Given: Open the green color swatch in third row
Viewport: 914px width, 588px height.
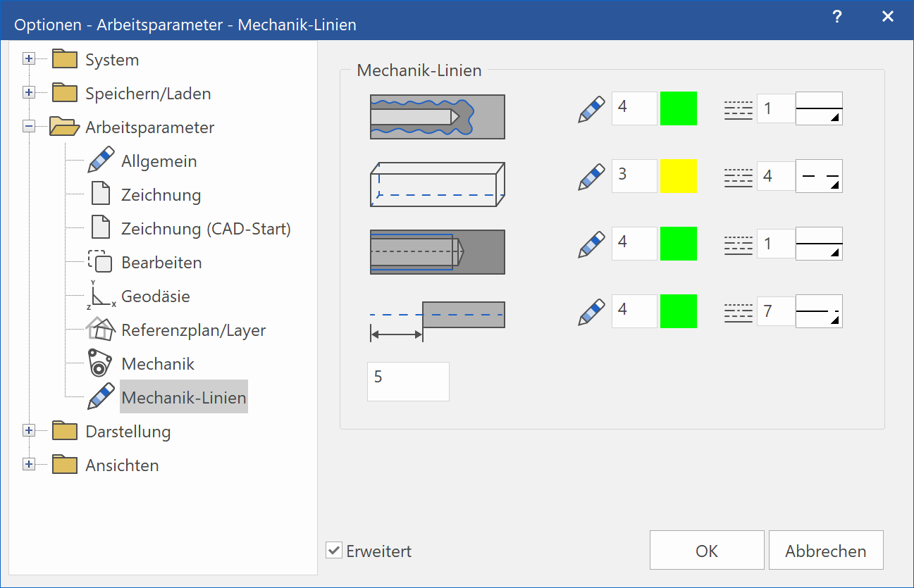Looking at the screenshot, I should coord(679,244).
